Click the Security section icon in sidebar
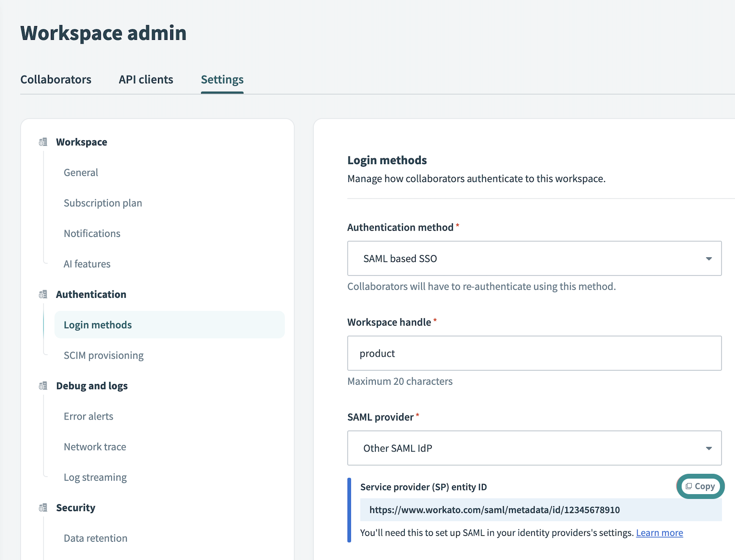Screen dimensions: 735x560 click(43, 507)
